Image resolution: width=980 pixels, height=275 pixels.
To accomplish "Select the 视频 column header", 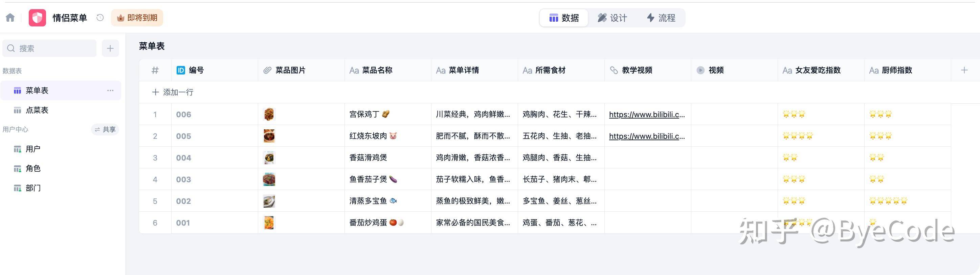I will 735,70.
